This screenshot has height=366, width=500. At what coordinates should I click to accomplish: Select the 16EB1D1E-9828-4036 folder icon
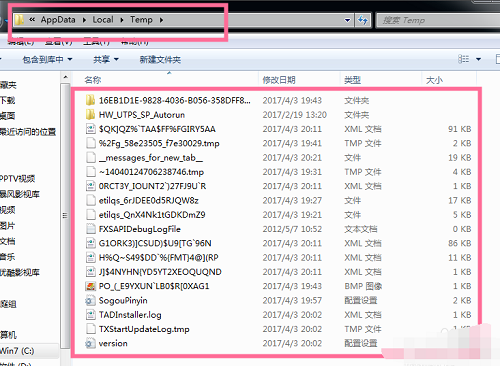pyautogui.click(x=90, y=100)
